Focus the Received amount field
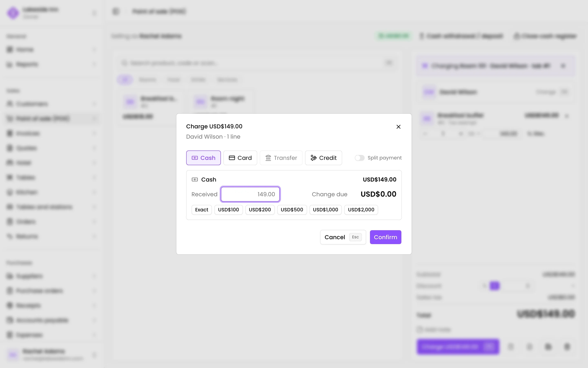 point(250,194)
